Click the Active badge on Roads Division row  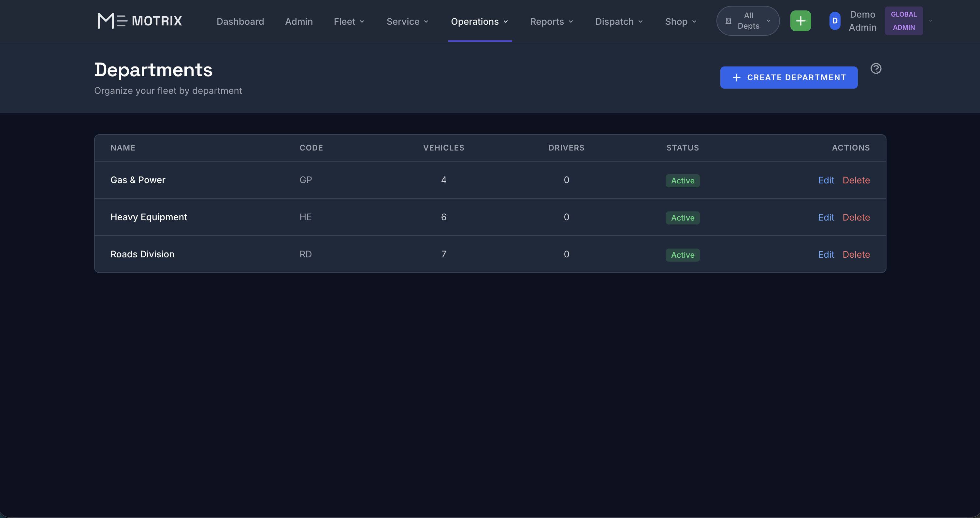click(x=683, y=255)
